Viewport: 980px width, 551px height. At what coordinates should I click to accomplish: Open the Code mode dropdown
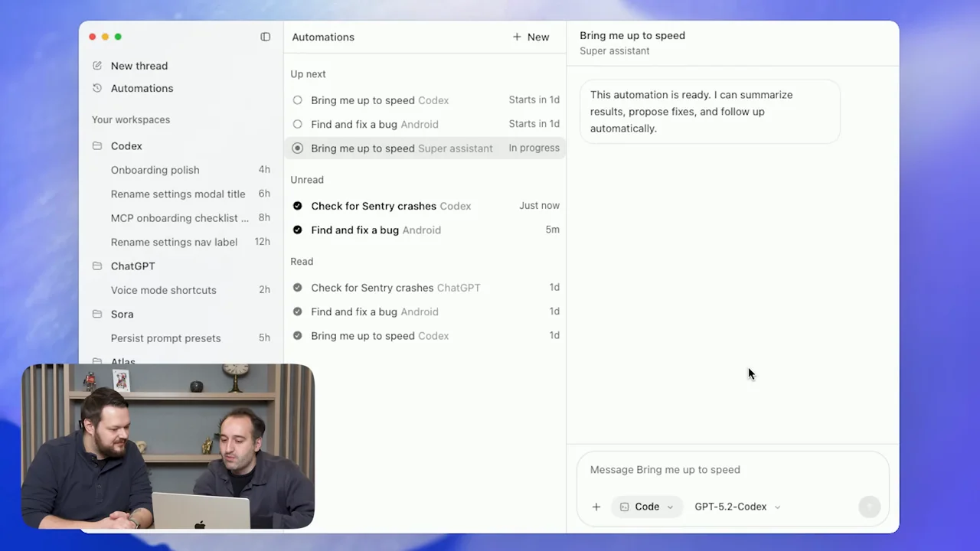tap(647, 507)
